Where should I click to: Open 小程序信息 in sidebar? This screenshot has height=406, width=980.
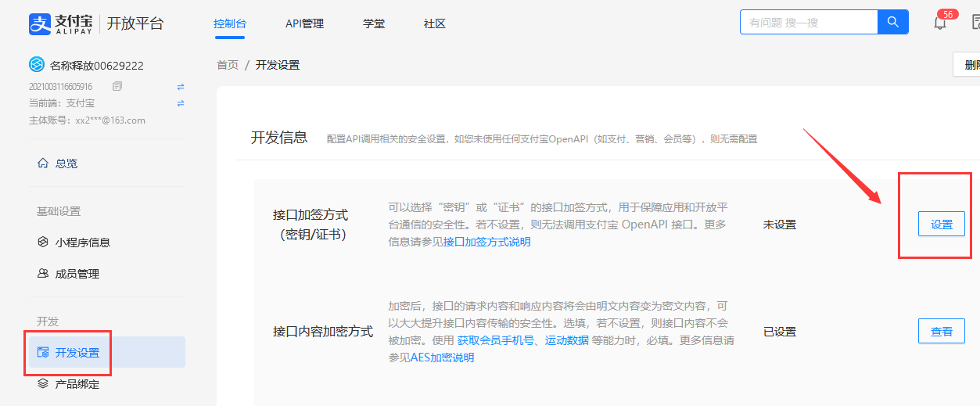pyautogui.click(x=82, y=243)
